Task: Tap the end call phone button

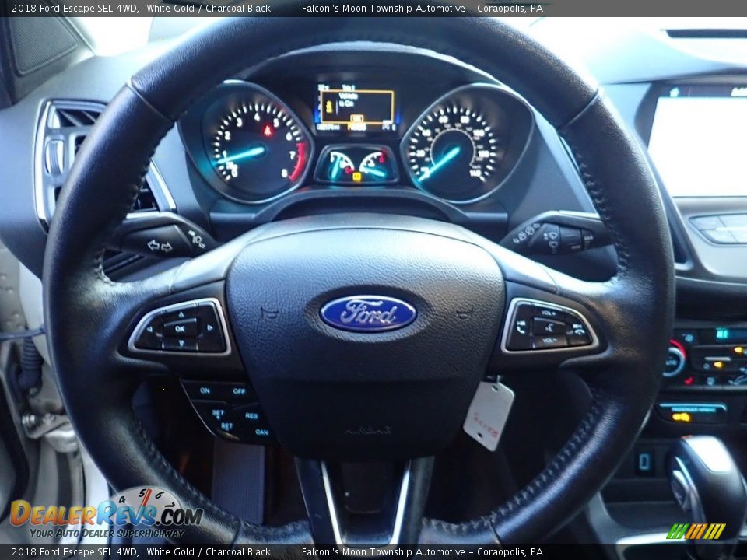Action: pos(578,329)
